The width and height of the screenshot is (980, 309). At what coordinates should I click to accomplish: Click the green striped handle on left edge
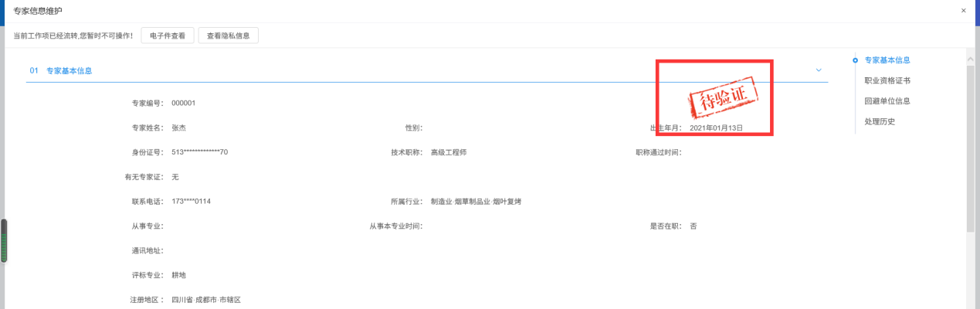click(3, 240)
